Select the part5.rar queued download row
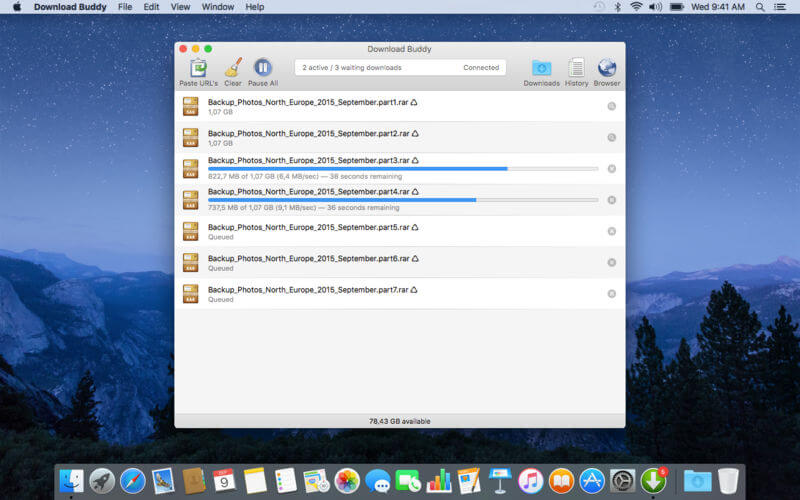This screenshot has width=800, height=500. point(400,231)
